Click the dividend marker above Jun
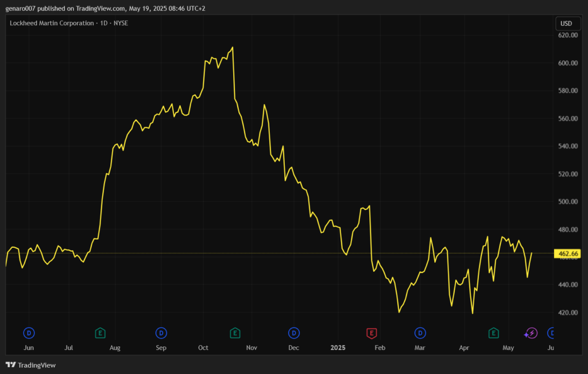Screen dimensions: 588x374 click(x=29, y=333)
